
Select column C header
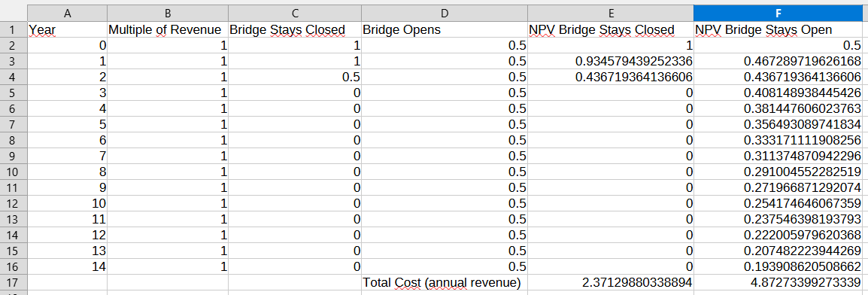pyautogui.click(x=294, y=13)
